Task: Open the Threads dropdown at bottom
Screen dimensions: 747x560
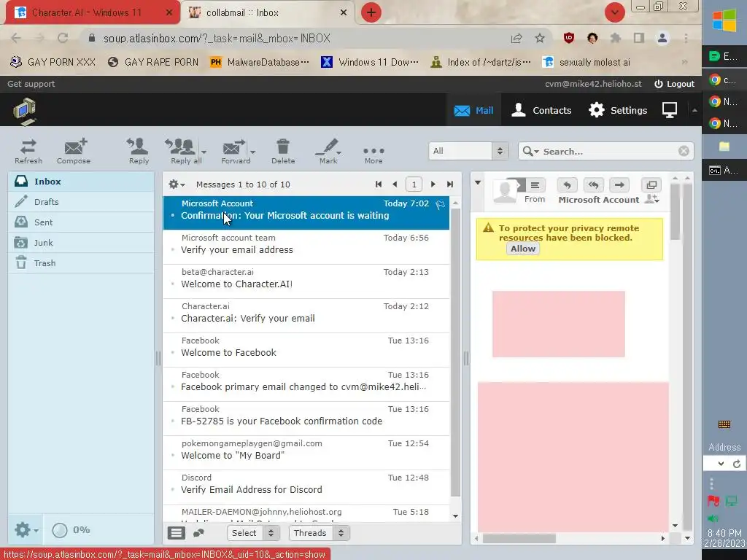Action: point(320,533)
